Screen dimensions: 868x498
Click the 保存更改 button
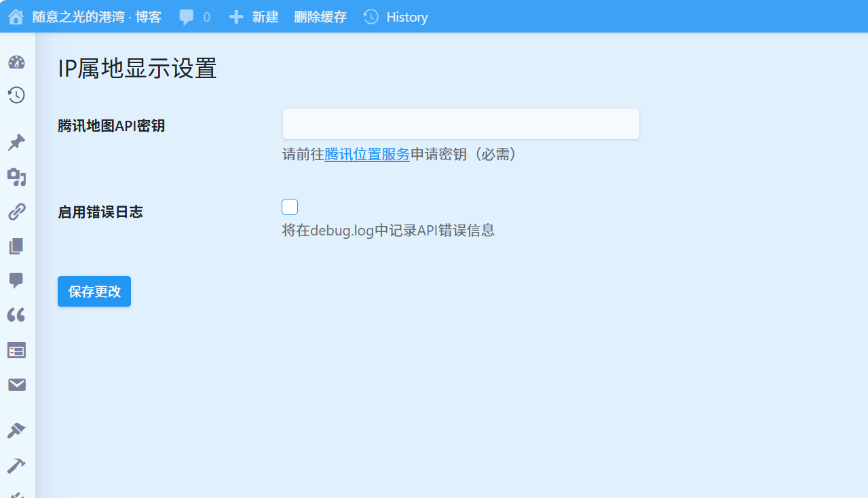tap(94, 291)
